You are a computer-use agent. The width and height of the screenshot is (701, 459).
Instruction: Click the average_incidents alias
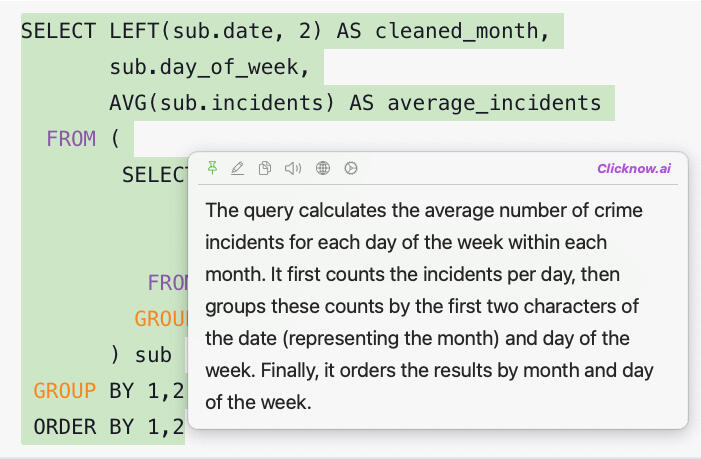pyautogui.click(x=494, y=103)
